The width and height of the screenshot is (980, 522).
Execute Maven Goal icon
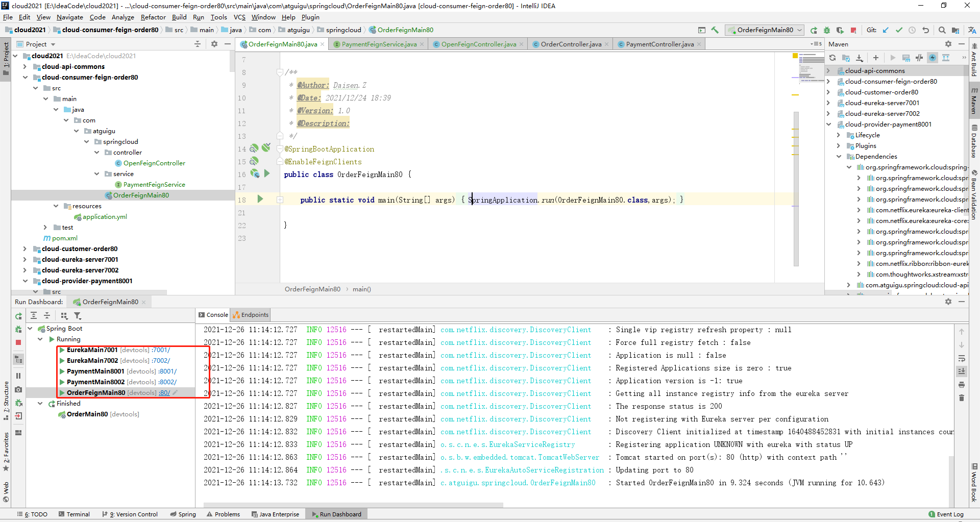[x=906, y=58]
